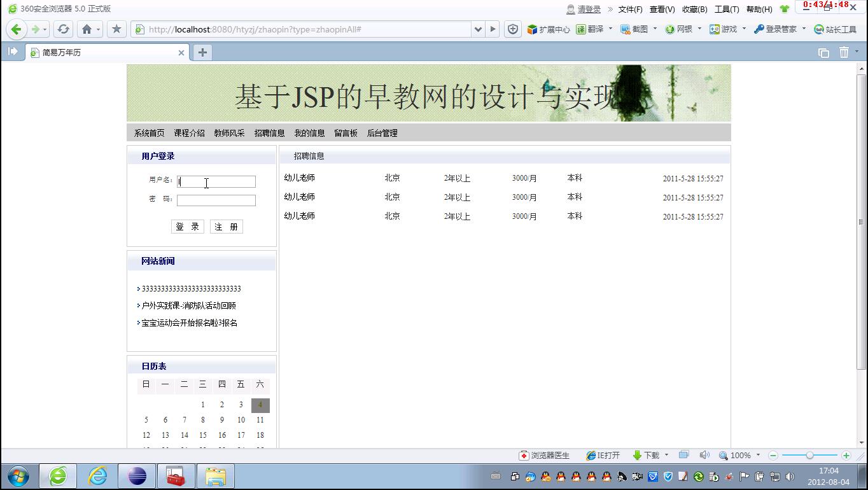
Task: Click the browser back arrow button
Action: click(17, 29)
